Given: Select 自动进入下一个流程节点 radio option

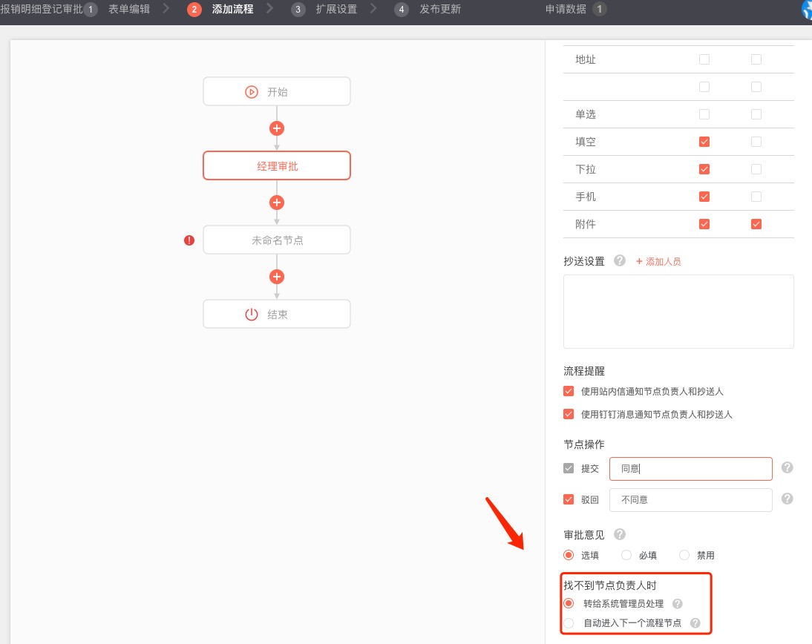Looking at the screenshot, I should pyautogui.click(x=569, y=622).
